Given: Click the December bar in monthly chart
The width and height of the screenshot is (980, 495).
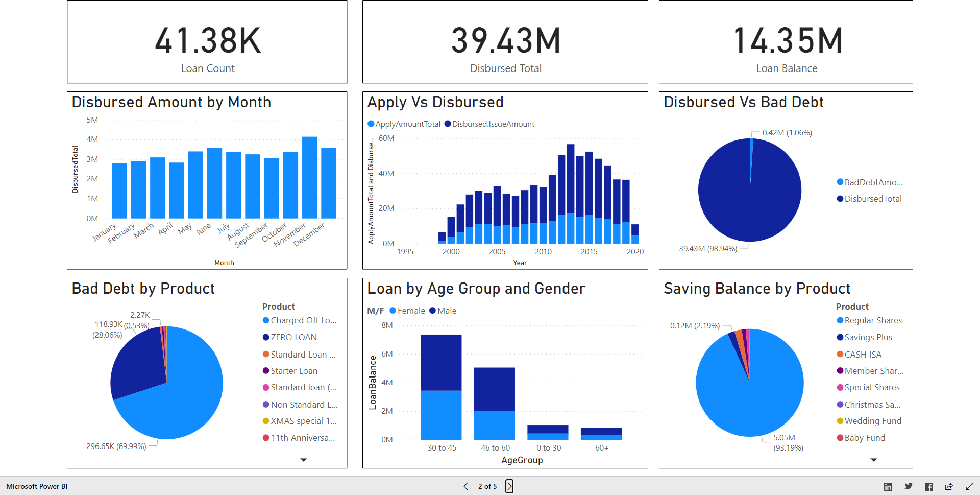Looking at the screenshot, I should tap(329, 183).
